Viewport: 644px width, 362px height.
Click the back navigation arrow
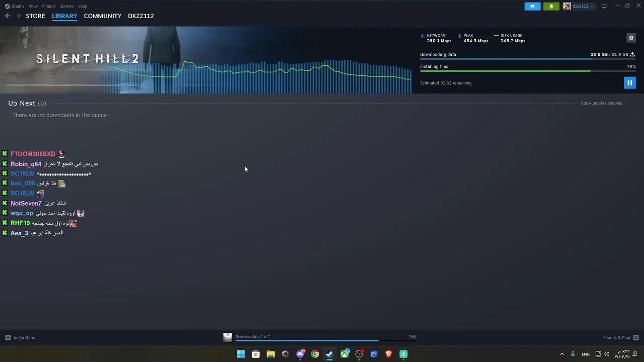pos(8,16)
